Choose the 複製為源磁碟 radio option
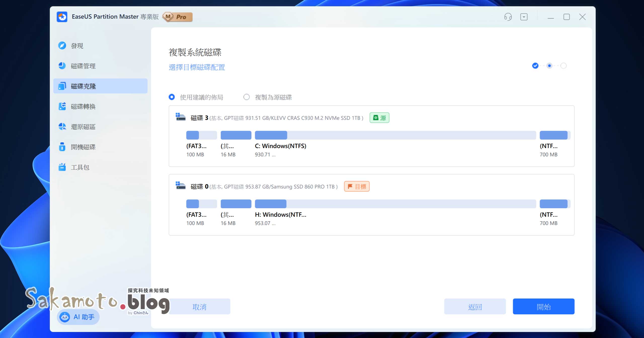Screen dimensions: 644x338 coord(247,97)
